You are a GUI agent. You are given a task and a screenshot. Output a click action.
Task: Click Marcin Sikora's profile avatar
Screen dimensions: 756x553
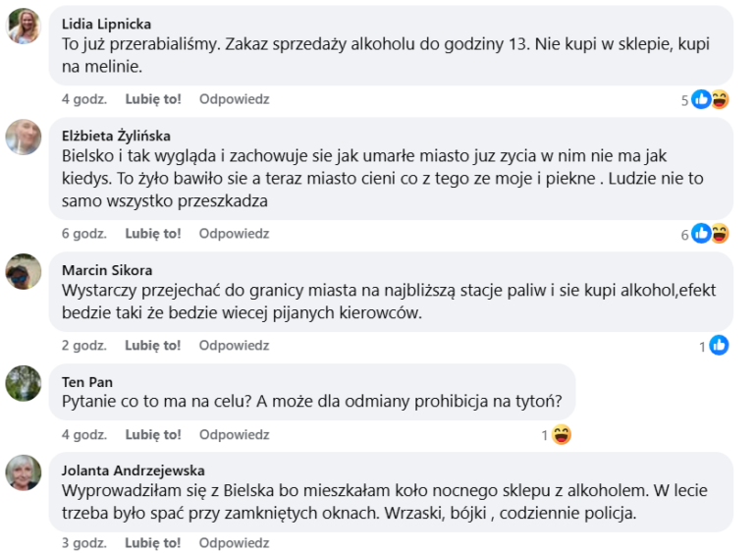click(24, 271)
